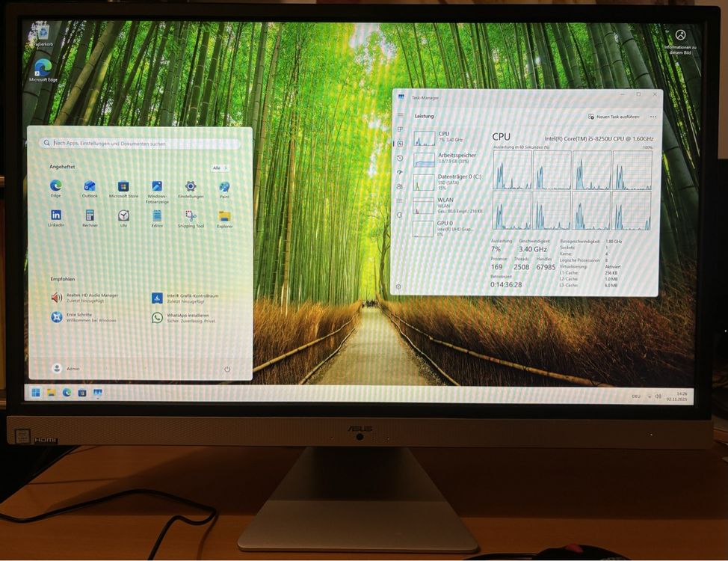Open the Snipping Tool pinned app
728x561 pixels.
pyautogui.click(x=191, y=218)
